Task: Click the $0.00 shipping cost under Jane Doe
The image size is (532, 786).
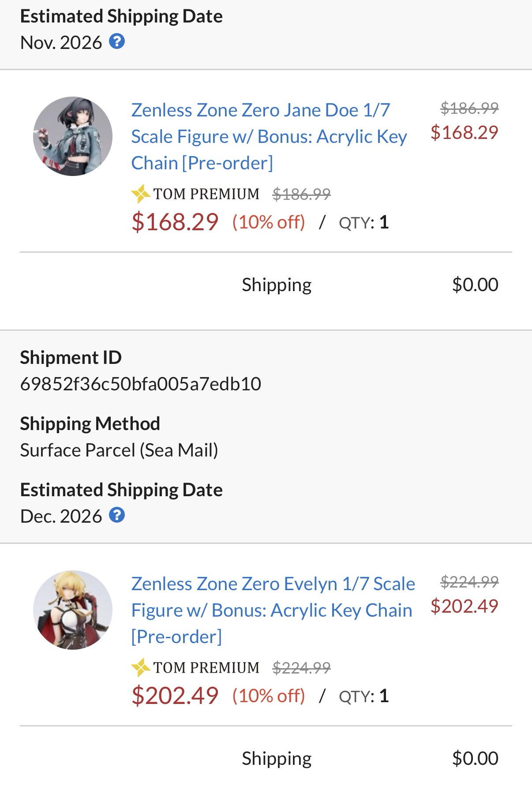Action: (x=475, y=284)
